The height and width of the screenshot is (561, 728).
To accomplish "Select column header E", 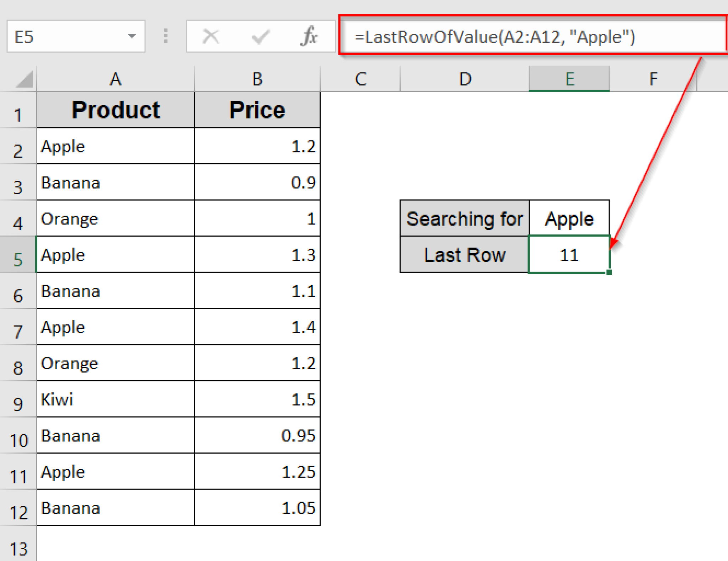I will coord(569,79).
